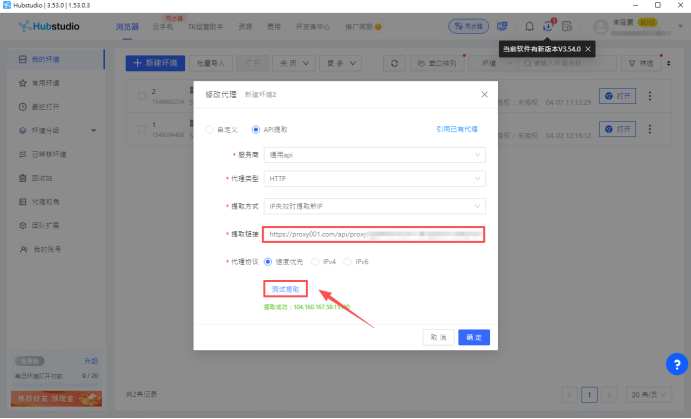Open more options for environment 2
The image size is (691, 419).
[650, 96]
